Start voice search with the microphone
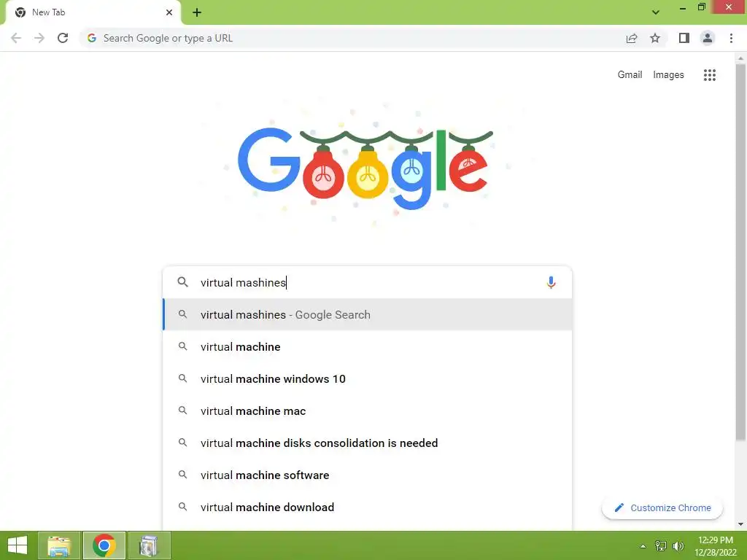 (x=551, y=282)
